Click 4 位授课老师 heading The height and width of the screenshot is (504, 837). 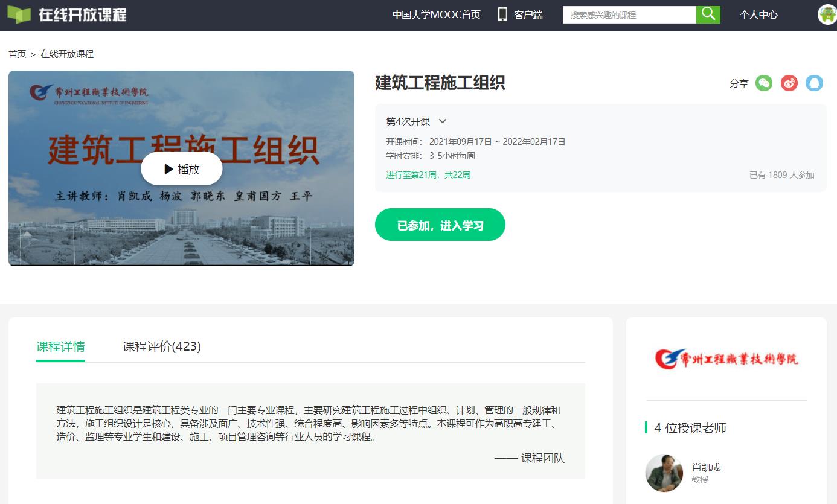click(x=690, y=428)
